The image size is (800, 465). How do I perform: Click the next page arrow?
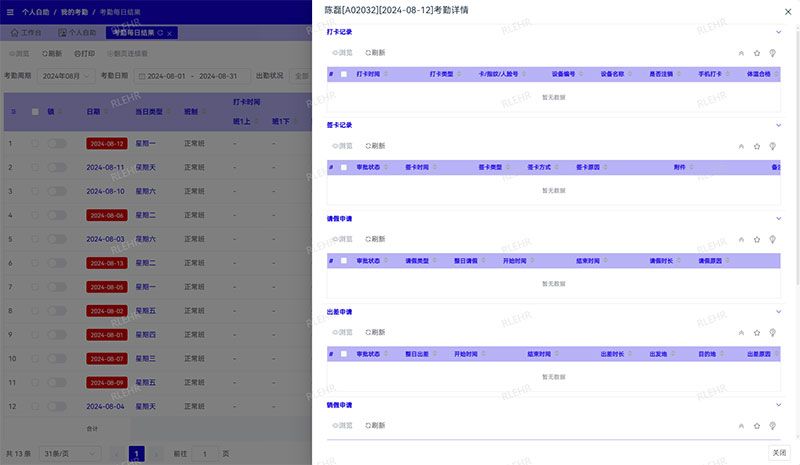(x=156, y=454)
